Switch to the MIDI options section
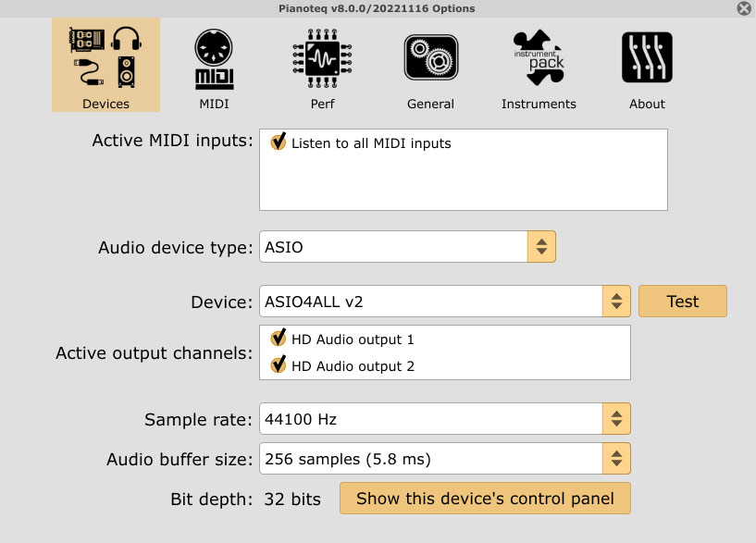 pos(214,65)
